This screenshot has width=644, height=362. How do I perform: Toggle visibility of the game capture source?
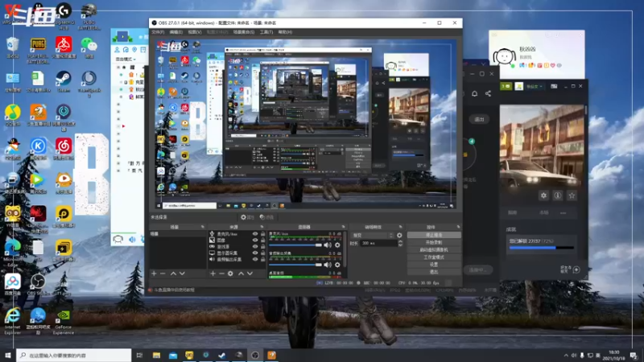click(255, 247)
